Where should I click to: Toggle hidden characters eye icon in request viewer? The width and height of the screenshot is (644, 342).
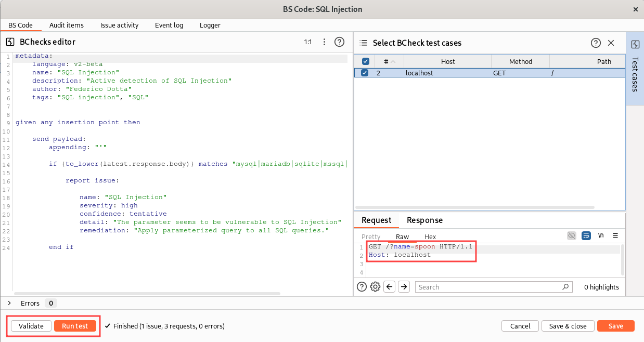[572, 236]
